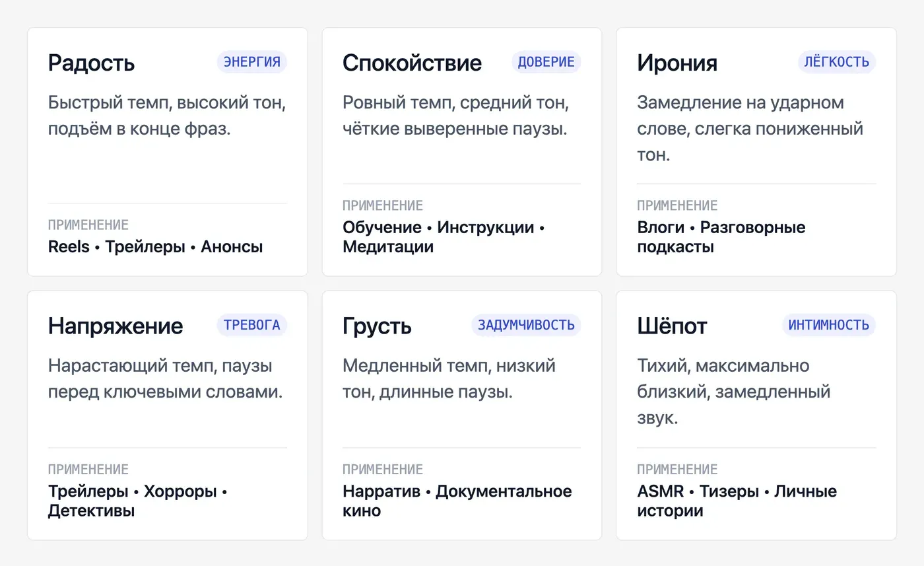Image resolution: width=924 pixels, height=566 pixels.
Task: Click the "ИНТИМНОСТЬ" badge
Action: click(829, 325)
